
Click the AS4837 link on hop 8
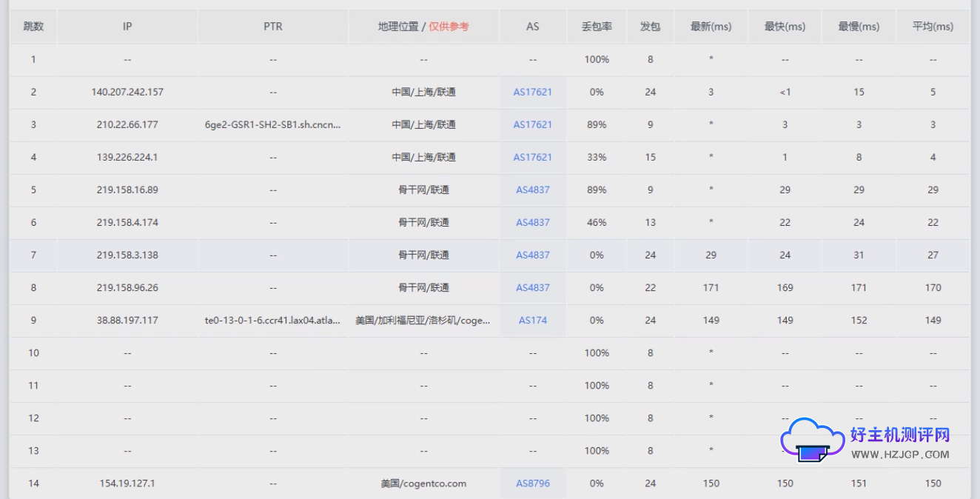point(532,287)
